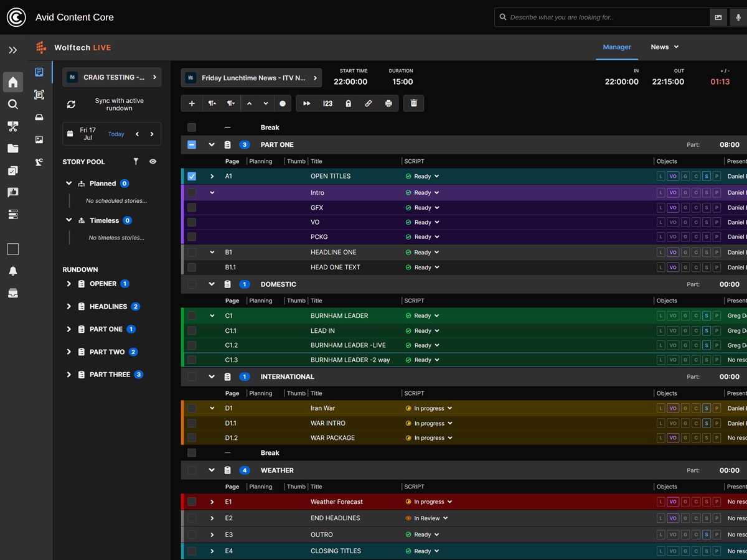Check the DOMESTIC section checkbox
Screen dimensions: 747x560
coord(192,284)
